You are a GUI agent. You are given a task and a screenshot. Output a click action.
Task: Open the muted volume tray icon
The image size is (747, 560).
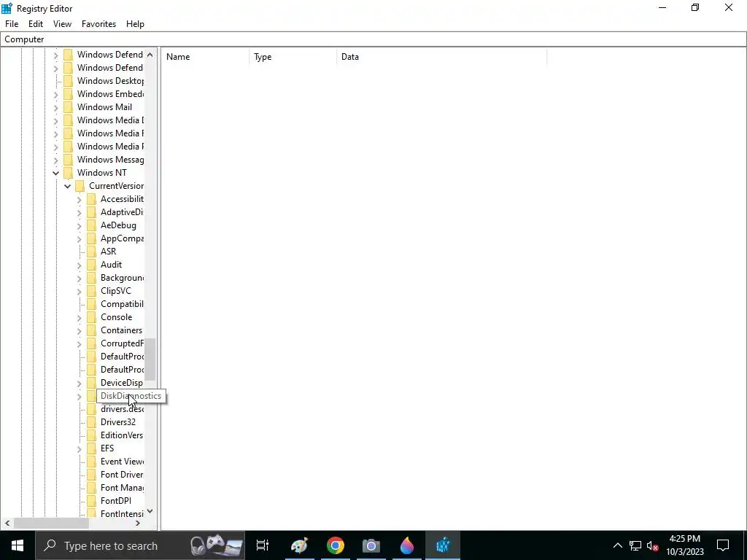(653, 545)
